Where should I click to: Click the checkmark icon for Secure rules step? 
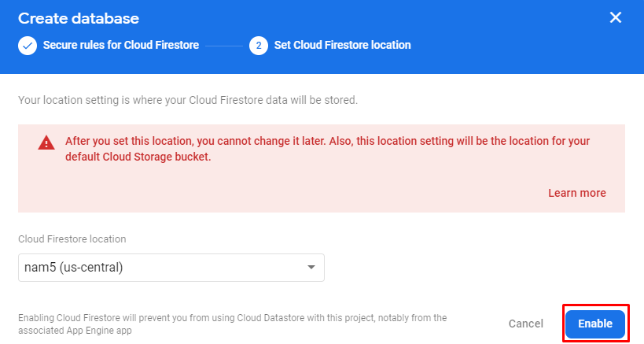[28, 46]
